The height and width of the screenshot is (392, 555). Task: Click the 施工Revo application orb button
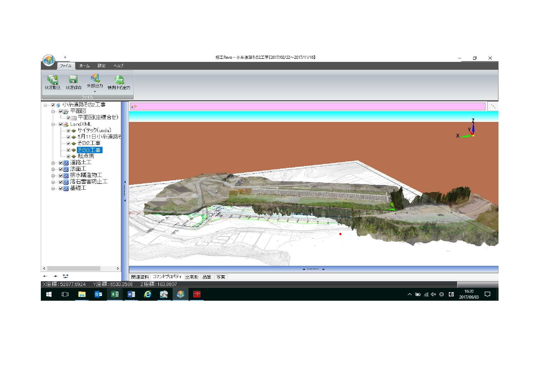point(49,60)
